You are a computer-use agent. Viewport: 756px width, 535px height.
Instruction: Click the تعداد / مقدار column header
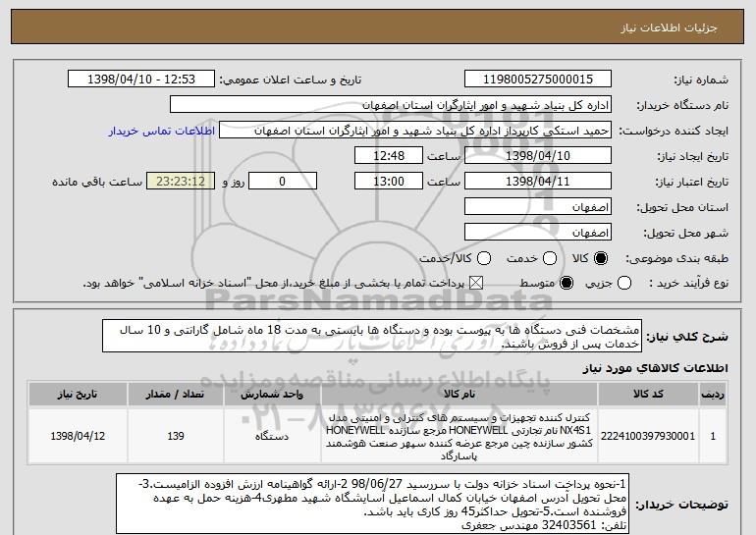coord(176,395)
